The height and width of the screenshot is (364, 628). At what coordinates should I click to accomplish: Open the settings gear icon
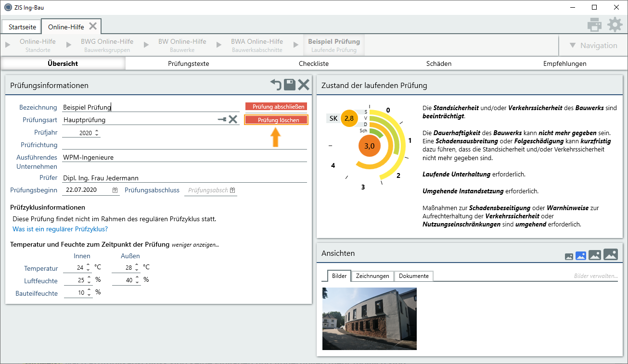(x=615, y=25)
